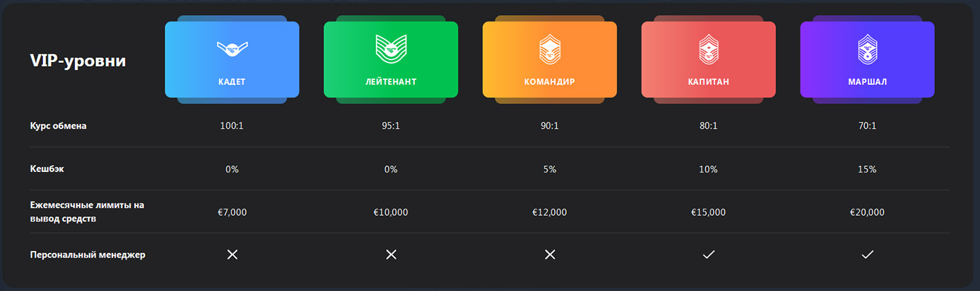Viewport: 980px width, 291px height.
Task: Click the X mark under Лейтенант column
Action: (391, 254)
